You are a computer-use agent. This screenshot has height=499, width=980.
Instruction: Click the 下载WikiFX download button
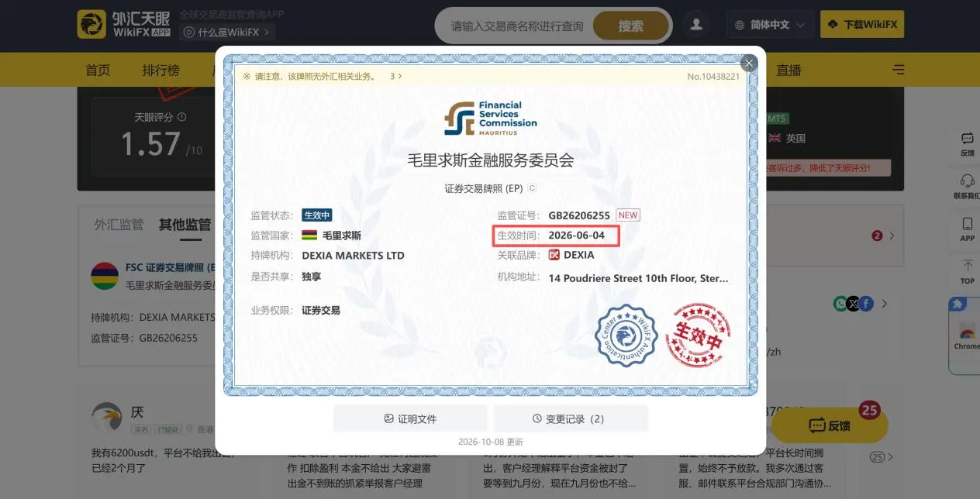coord(862,25)
